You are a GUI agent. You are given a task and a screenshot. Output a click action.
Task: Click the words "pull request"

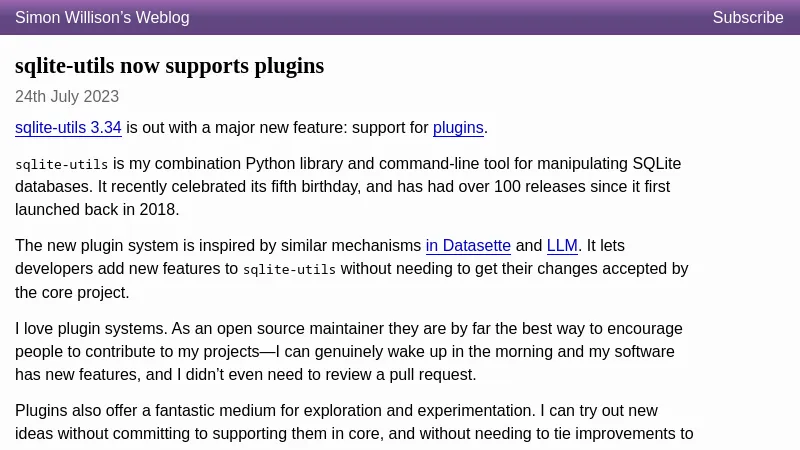pos(424,375)
